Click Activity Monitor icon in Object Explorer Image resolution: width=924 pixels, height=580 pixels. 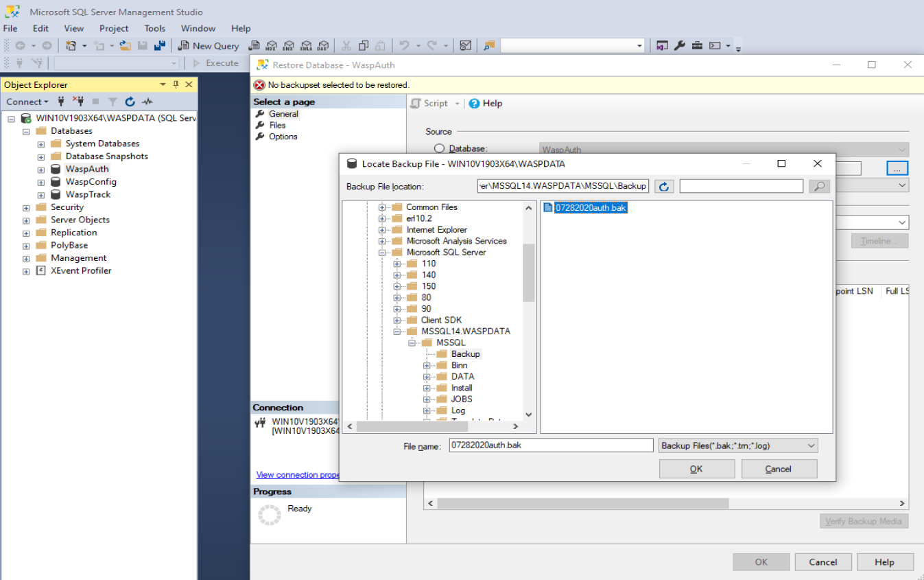tap(147, 102)
